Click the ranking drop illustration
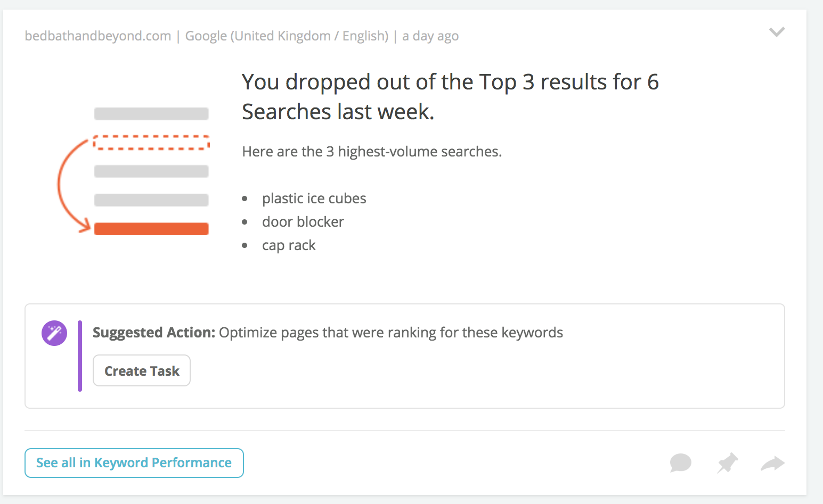Image resolution: width=823 pixels, height=504 pixels. click(x=133, y=171)
